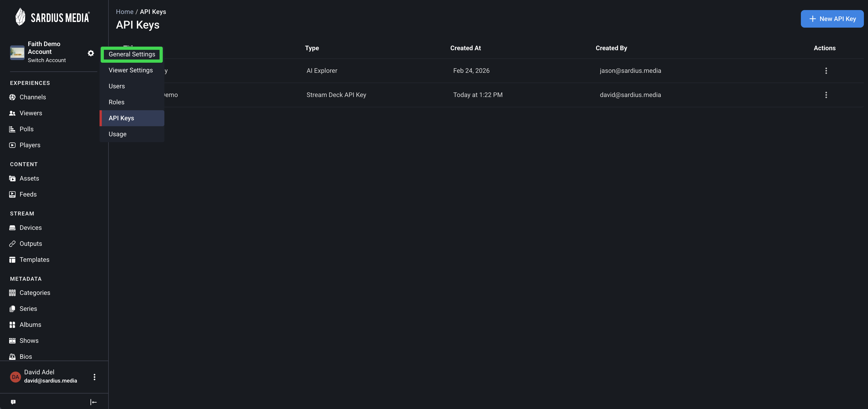868x409 pixels.
Task: Open the Outputs page
Action: click(x=31, y=244)
